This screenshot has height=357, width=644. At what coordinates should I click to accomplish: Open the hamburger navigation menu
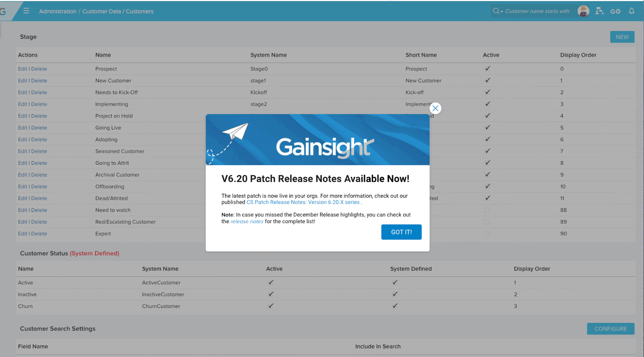pyautogui.click(x=26, y=11)
